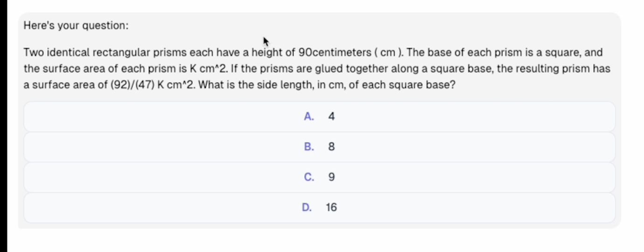The height and width of the screenshot is (252, 644).
Task: Select answer option A with value 4
Action: point(319,117)
